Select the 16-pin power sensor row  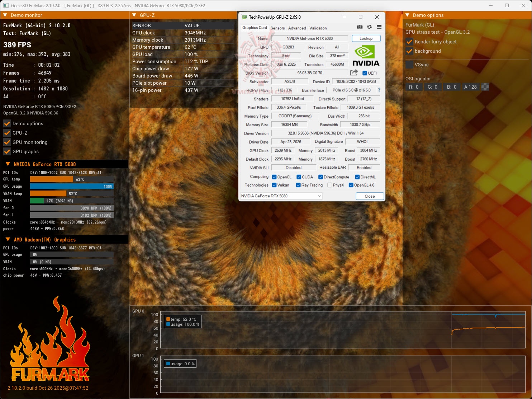[x=183, y=90]
